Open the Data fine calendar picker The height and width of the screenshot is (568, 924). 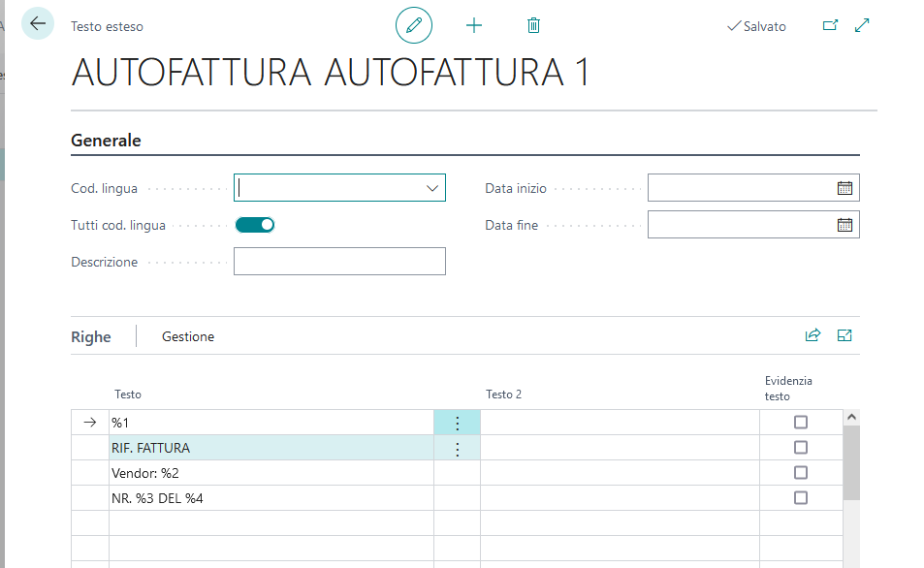(844, 225)
